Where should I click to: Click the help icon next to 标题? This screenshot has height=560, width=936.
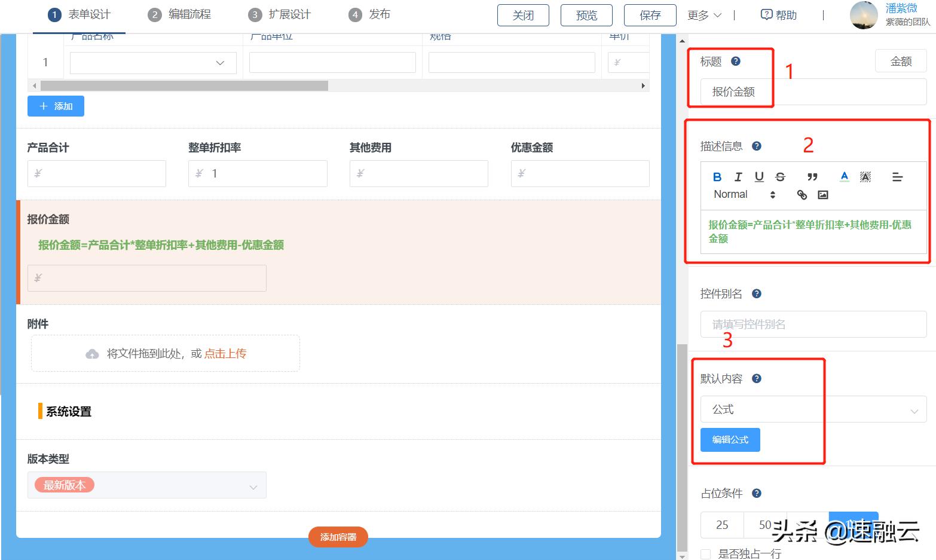736,60
